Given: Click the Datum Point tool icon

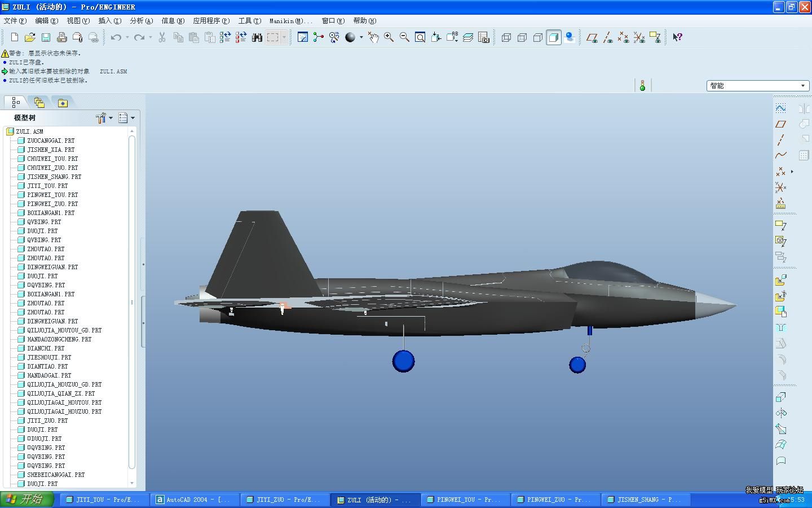Looking at the screenshot, I should pos(781,171).
